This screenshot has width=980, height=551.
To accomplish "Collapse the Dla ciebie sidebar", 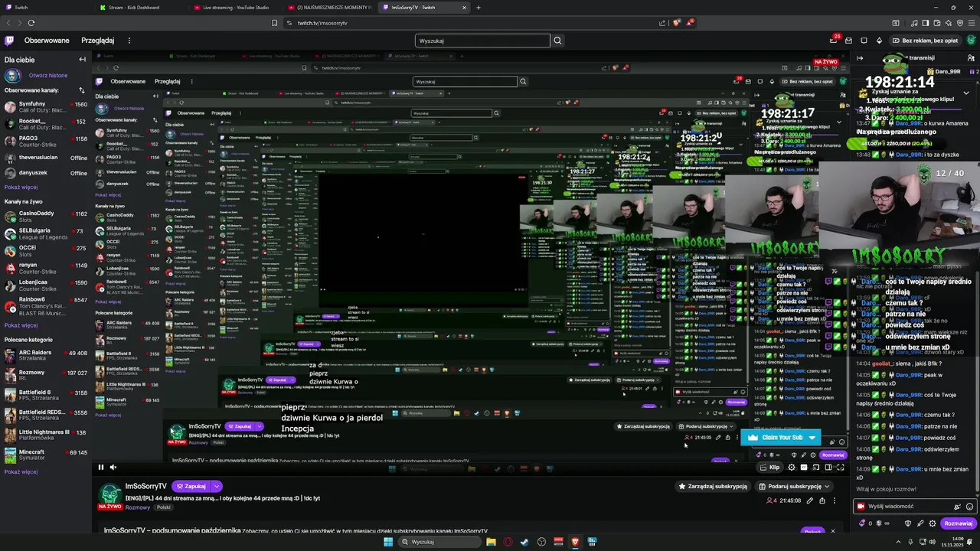I will [82, 59].
